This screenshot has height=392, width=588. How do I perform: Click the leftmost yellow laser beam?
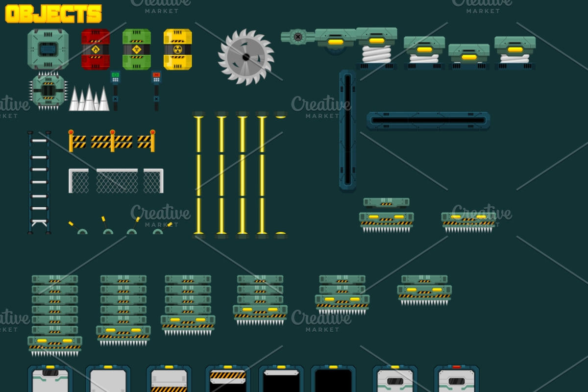point(199,175)
